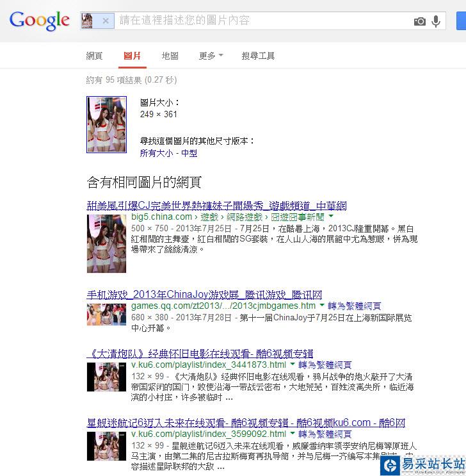The width and height of the screenshot is (466, 476).
Task: Open the index_3599092 result thumbnail
Action: click(x=106, y=447)
